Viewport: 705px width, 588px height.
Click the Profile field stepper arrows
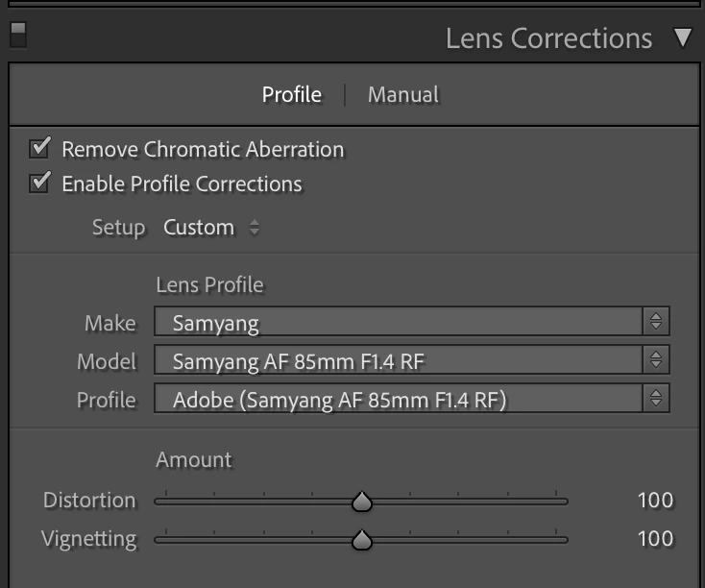tap(656, 398)
